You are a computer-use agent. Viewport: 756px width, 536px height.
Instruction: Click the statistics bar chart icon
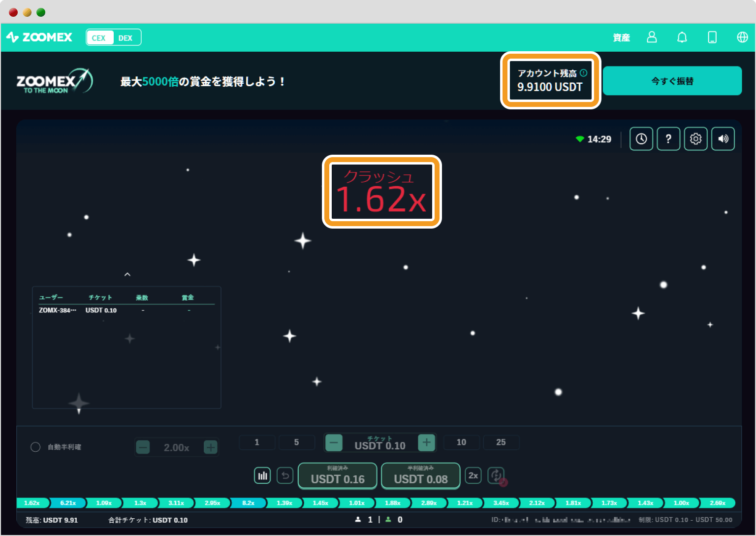click(x=262, y=475)
